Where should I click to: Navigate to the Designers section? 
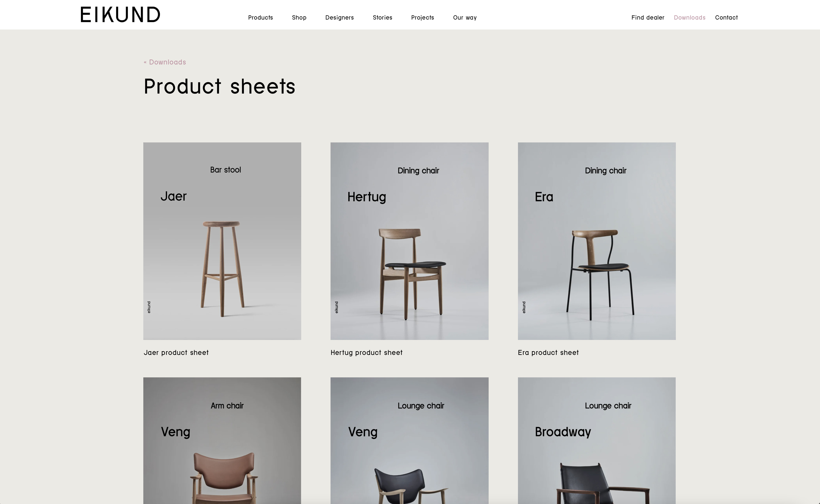click(339, 17)
